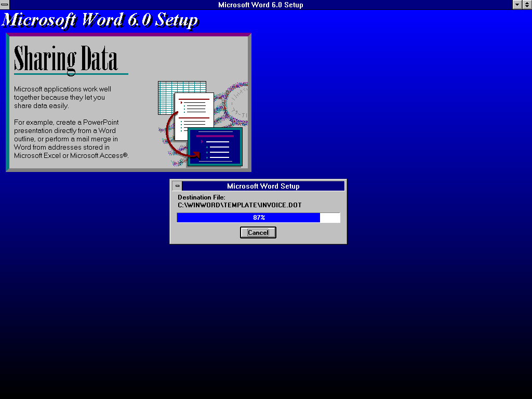Viewport: 532px width, 399px height.
Task: Click the minimize down-arrow in the main title bar
Action: [517, 5]
